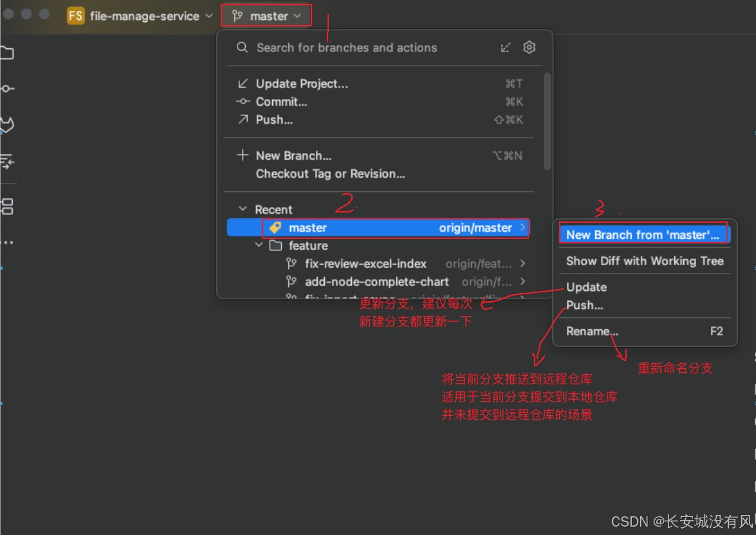Click the FS project badge icon

(75, 15)
